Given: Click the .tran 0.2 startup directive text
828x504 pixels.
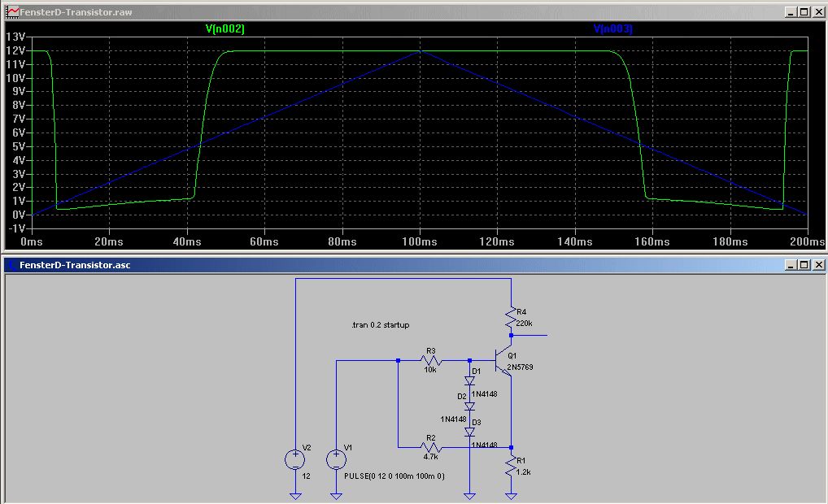Looking at the screenshot, I should coord(380,325).
